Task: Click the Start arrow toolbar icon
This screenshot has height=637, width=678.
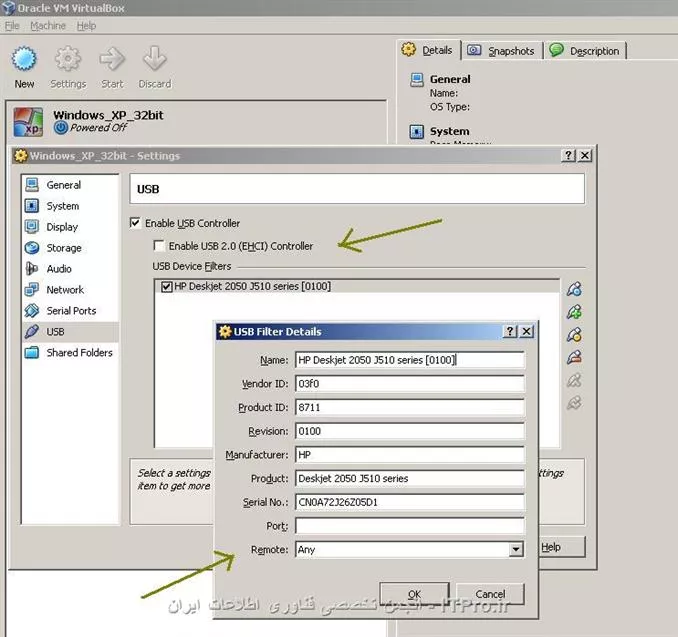Action: tap(112, 59)
